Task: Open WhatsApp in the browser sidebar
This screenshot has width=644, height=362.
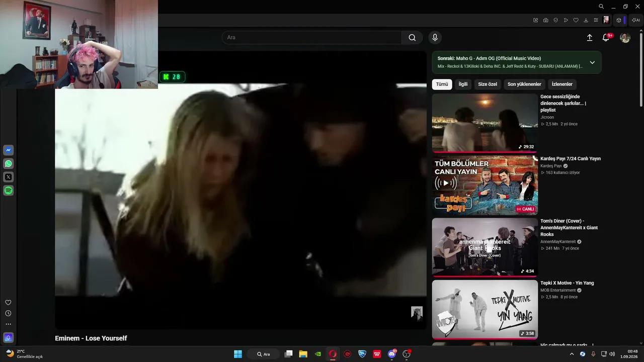Action: click(x=9, y=164)
